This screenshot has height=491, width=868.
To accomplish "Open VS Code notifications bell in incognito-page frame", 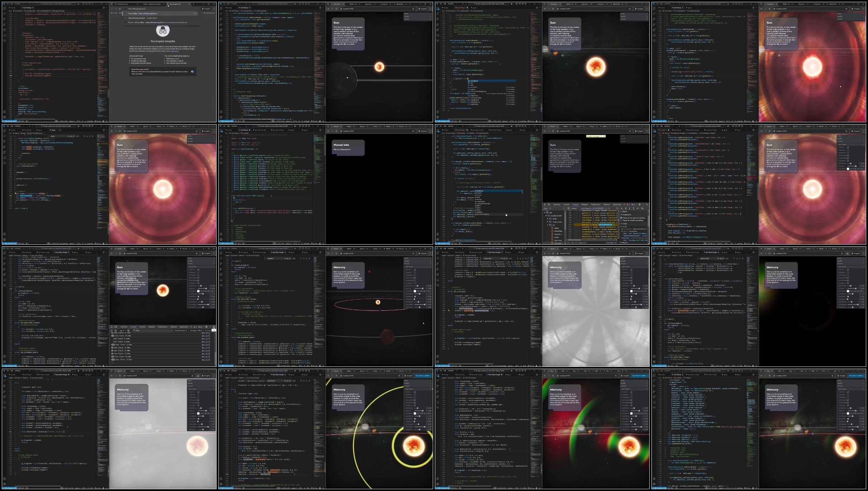I will [107, 121].
